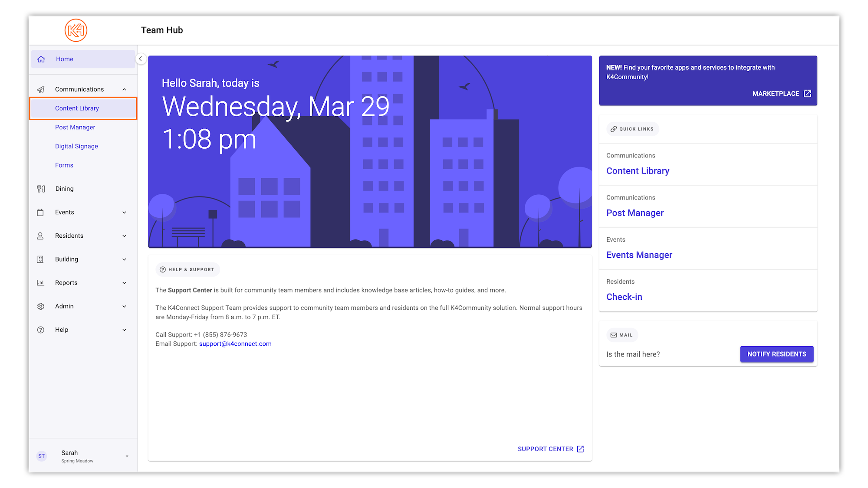The height and width of the screenshot is (488, 868).
Task: Click the Help question mark icon
Action: click(40, 330)
